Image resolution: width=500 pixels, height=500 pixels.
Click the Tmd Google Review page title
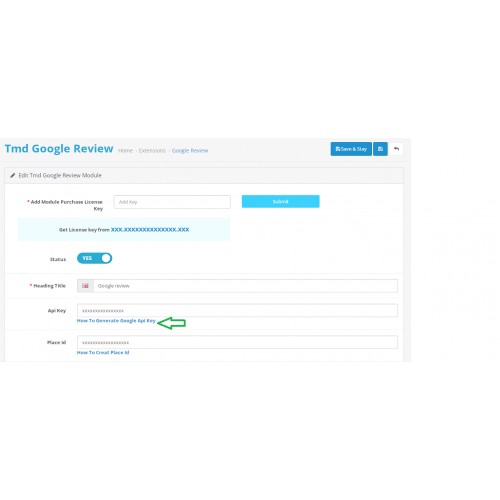[x=59, y=148]
